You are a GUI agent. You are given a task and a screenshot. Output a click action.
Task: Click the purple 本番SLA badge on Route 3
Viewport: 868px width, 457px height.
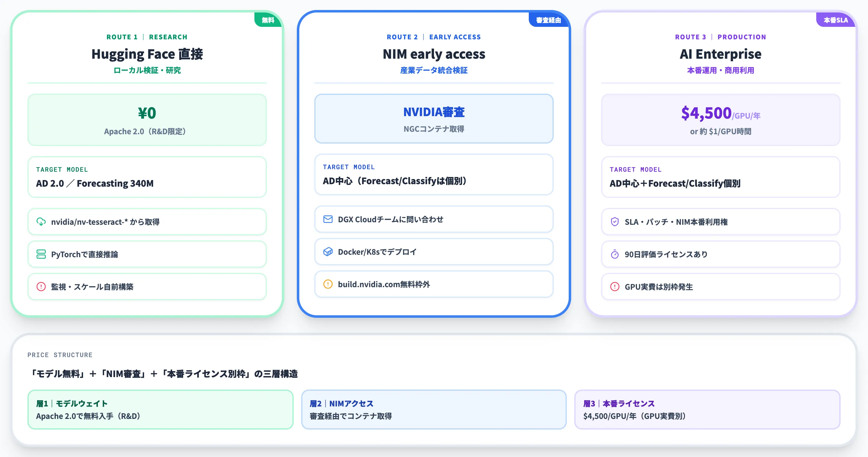[x=836, y=20]
